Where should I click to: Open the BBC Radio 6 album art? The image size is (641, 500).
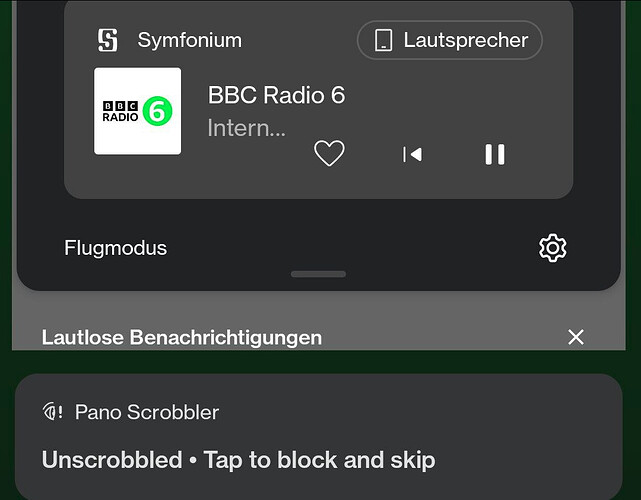click(x=137, y=111)
